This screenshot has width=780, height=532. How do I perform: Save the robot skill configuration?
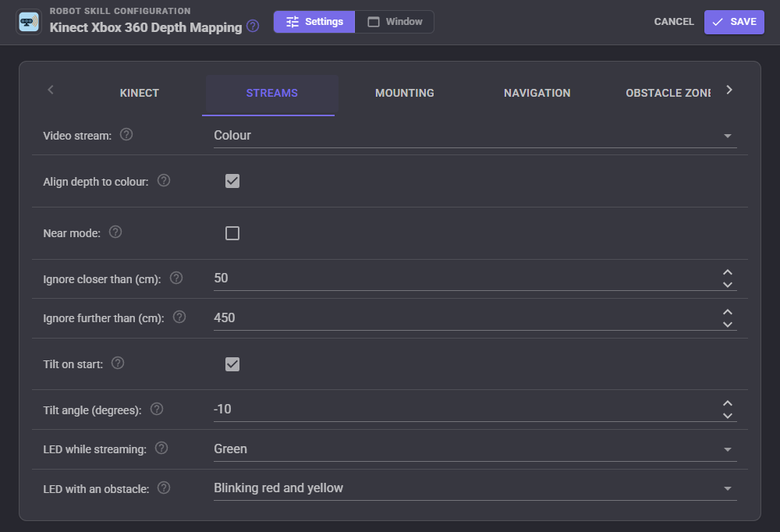pos(734,22)
